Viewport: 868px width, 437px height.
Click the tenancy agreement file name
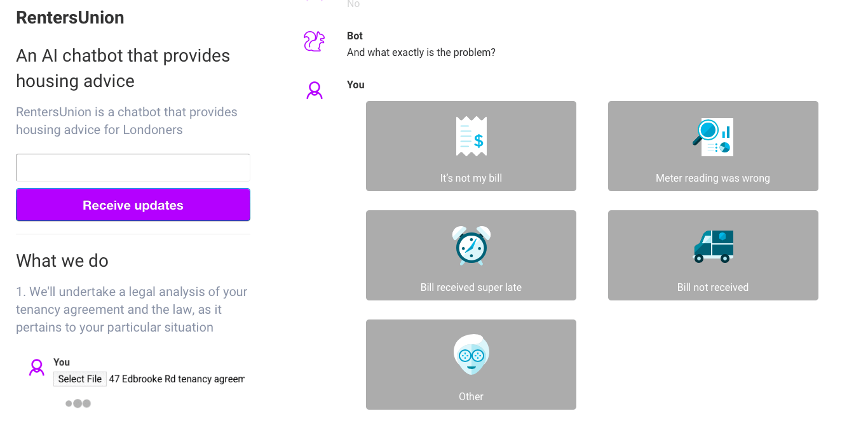(177, 379)
